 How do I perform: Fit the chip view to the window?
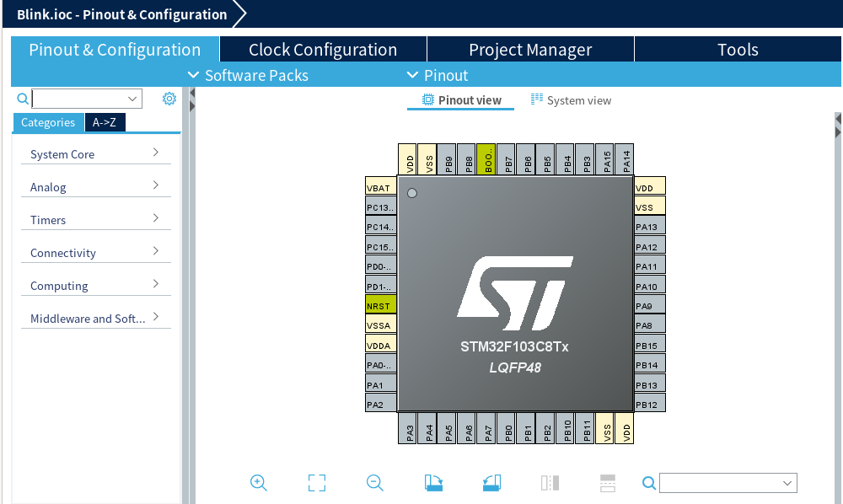317,482
